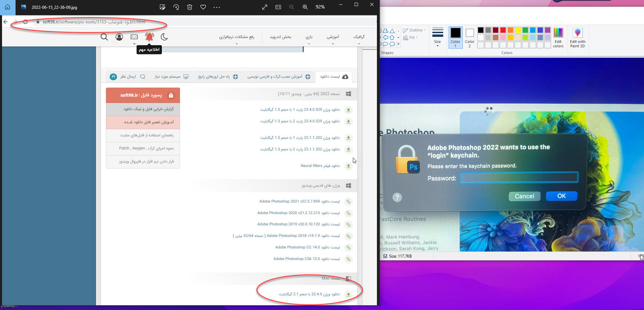Open the See more (…) menu in Photos
Screen dimensions: 644x310
click(x=217, y=7)
